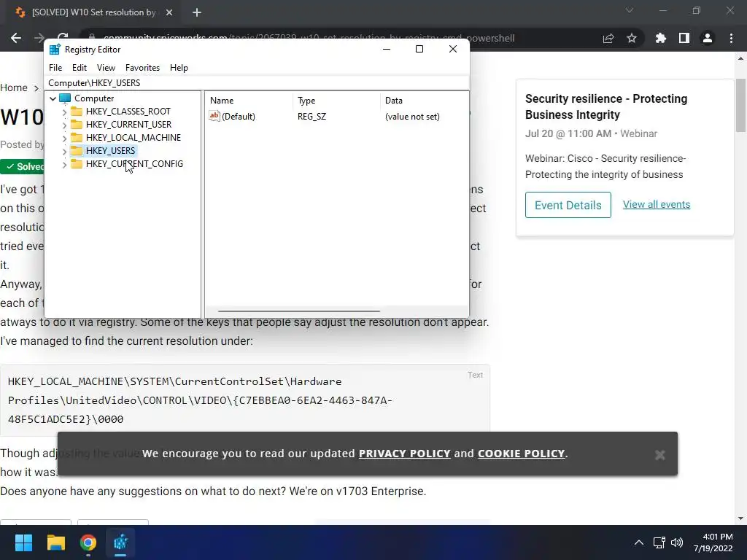This screenshot has width=747, height=560.
Task: Click the Registry Editor taskbar icon
Action: 120,542
